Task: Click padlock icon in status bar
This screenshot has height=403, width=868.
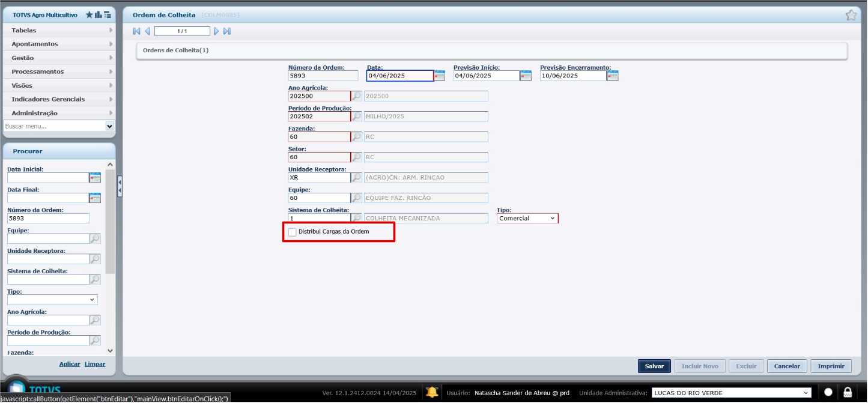Action: click(x=848, y=393)
